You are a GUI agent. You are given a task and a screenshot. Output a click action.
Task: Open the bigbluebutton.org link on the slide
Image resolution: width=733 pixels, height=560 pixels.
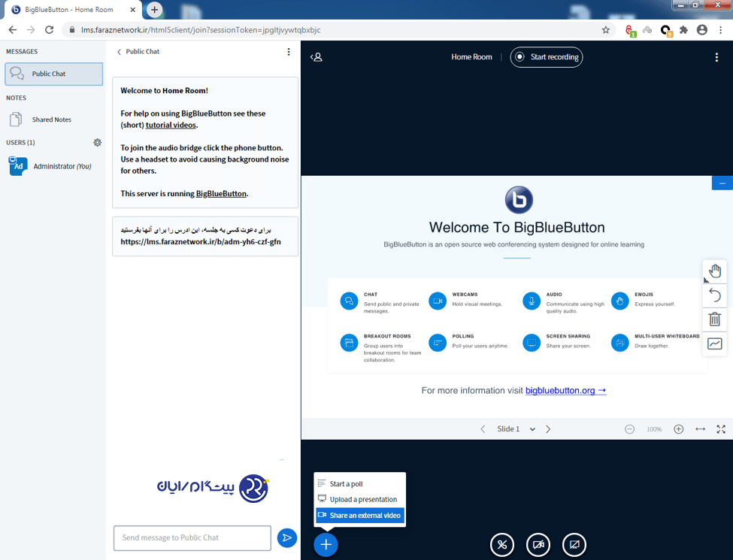565,390
